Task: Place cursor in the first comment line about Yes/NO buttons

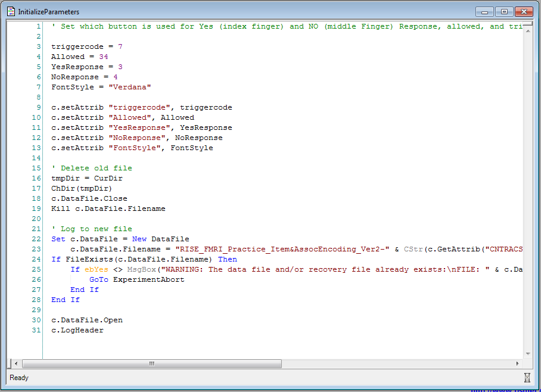Action: [287, 27]
